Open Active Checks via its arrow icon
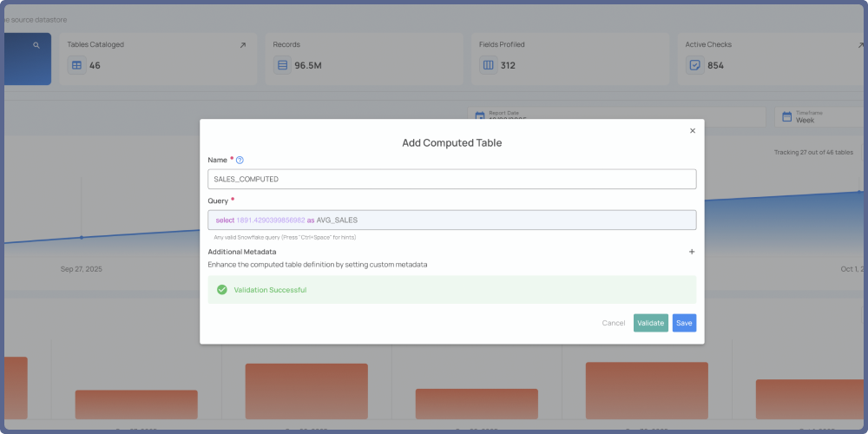868x434 pixels. [859, 45]
